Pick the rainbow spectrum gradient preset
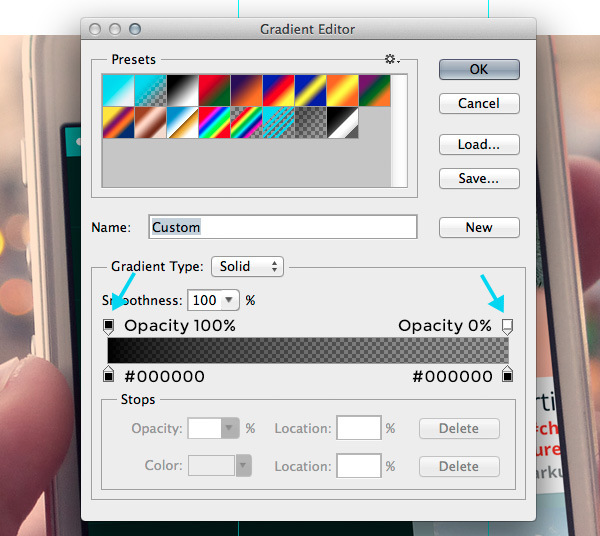Screen dimensions: 600x536 tap(214, 123)
